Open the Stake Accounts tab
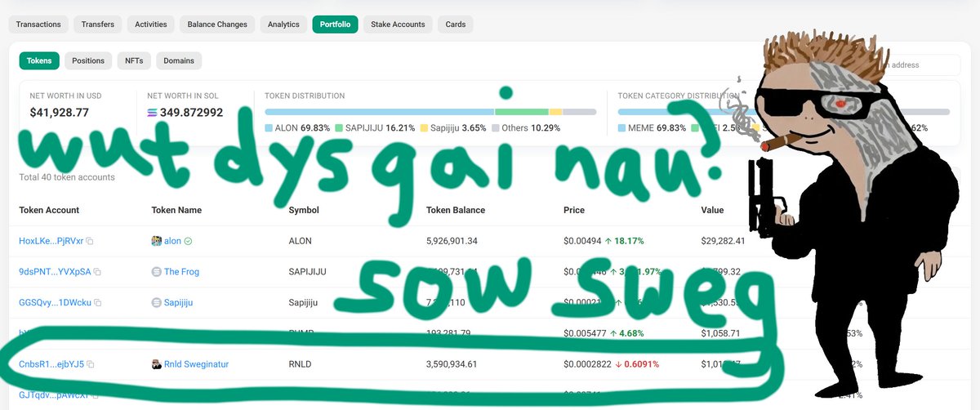Screen dimensions: 980x410 pyautogui.click(x=398, y=25)
